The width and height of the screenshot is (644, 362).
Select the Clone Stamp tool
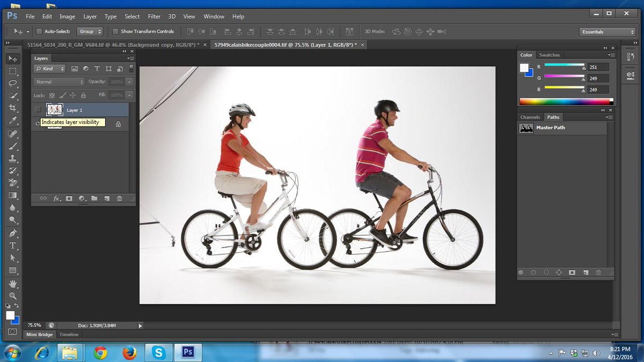pyautogui.click(x=13, y=158)
